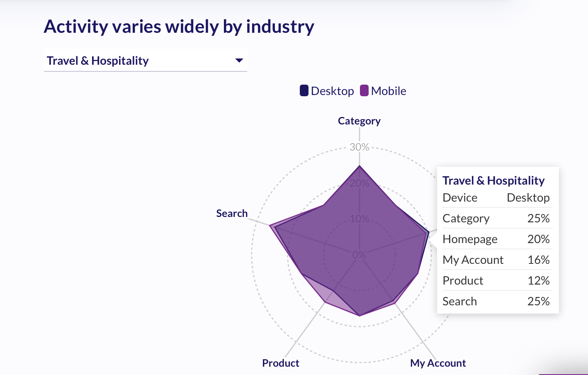The width and height of the screenshot is (588, 375).
Task: Click the Search axis label
Action: pos(232,213)
